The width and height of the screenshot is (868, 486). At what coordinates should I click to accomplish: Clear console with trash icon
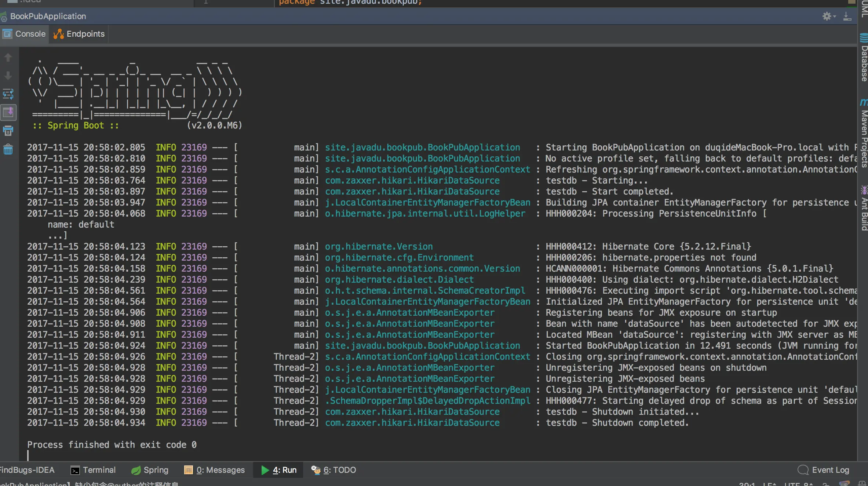pos(8,149)
